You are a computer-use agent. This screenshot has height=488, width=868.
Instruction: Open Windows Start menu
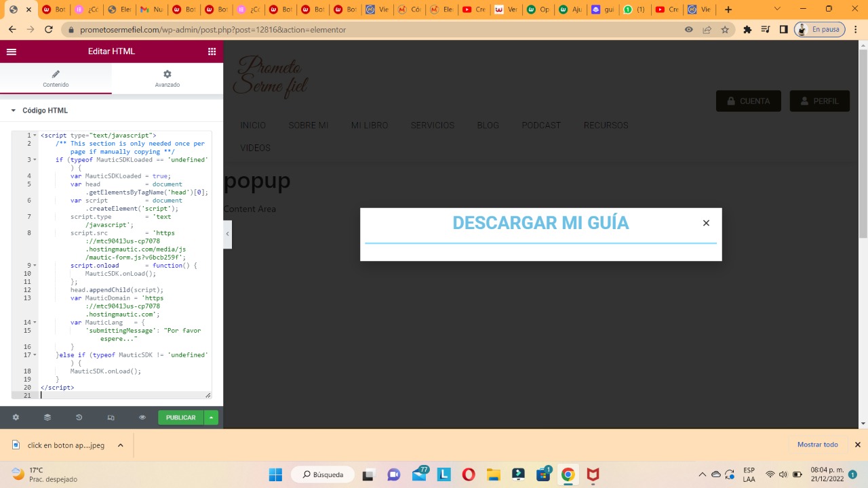(x=275, y=474)
